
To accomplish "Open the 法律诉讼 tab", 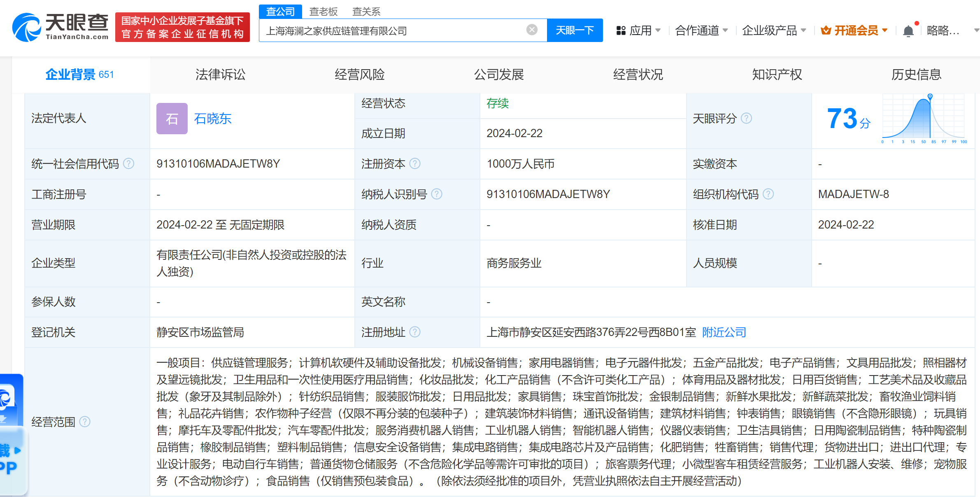I will tap(220, 75).
